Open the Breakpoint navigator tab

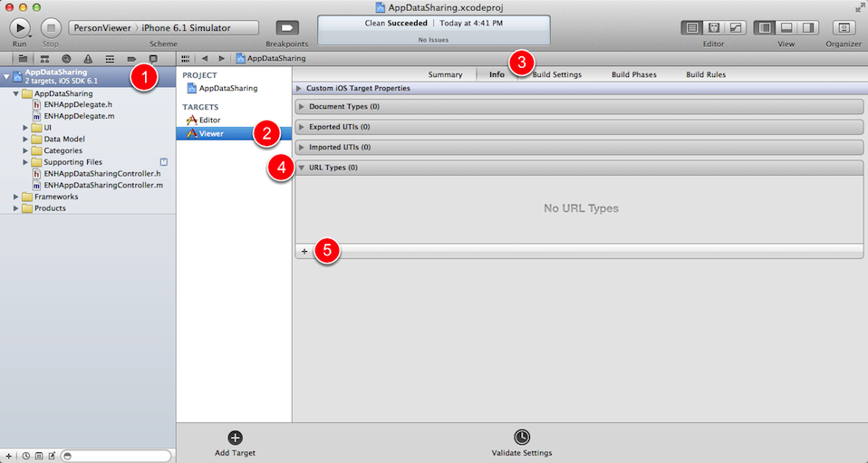131,58
